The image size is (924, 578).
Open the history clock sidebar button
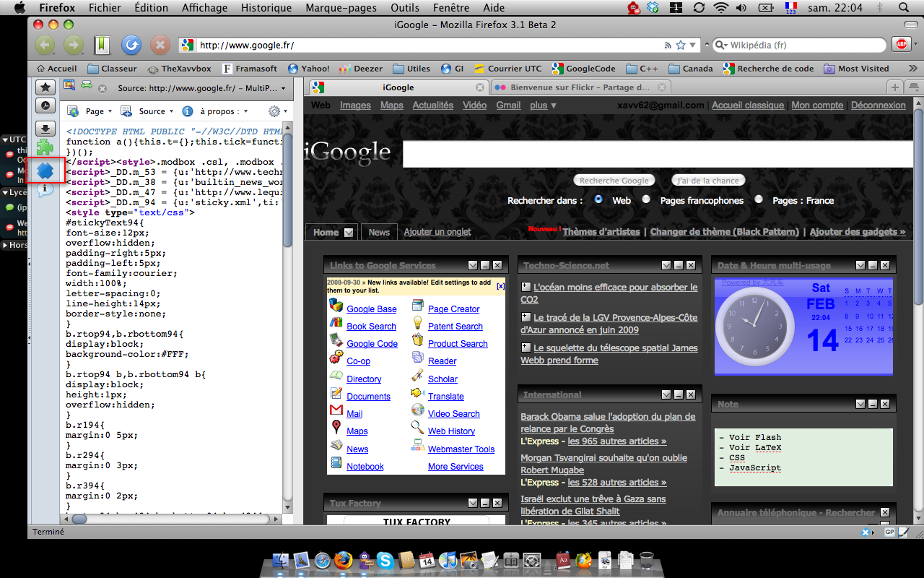pos(45,105)
